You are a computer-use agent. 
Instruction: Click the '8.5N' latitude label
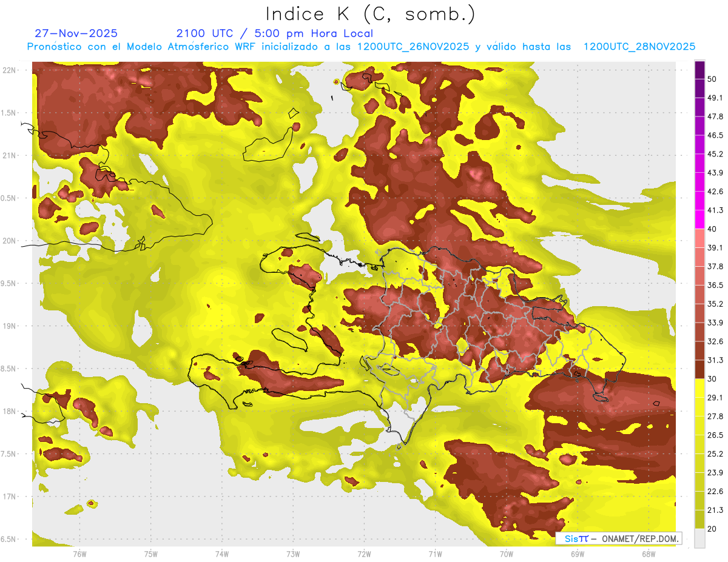8,369
